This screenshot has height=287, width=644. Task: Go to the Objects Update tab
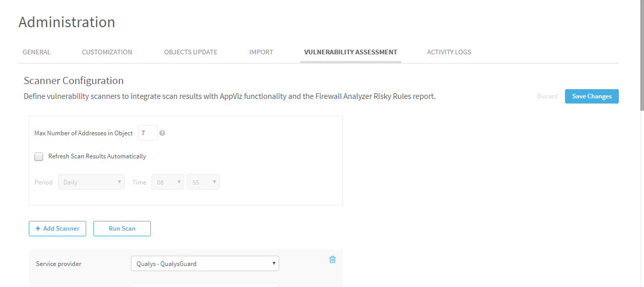coord(190,52)
